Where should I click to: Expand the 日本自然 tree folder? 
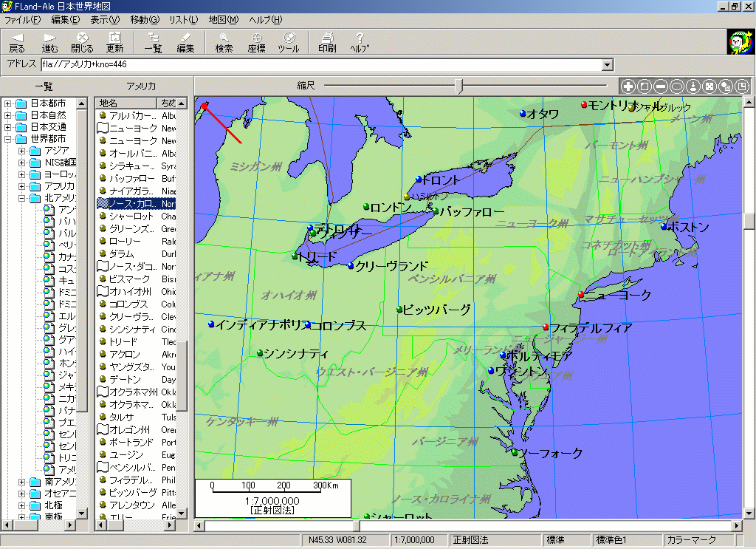coord(7,115)
